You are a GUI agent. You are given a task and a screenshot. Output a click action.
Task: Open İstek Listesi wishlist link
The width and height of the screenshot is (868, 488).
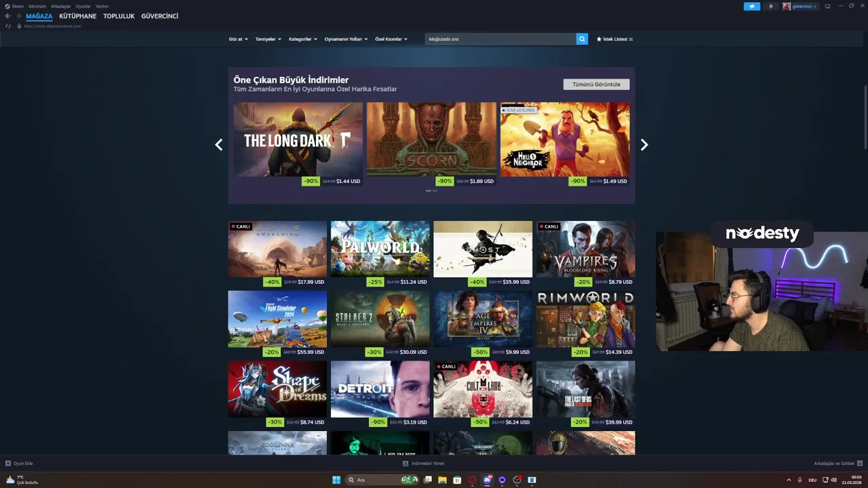[614, 39]
